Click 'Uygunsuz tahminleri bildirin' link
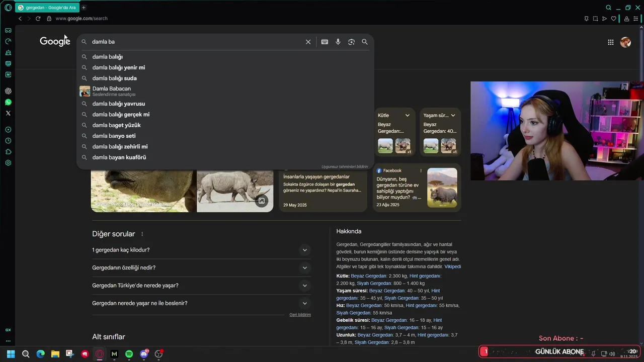Image resolution: width=644 pixels, height=362 pixels. (x=345, y=166)
